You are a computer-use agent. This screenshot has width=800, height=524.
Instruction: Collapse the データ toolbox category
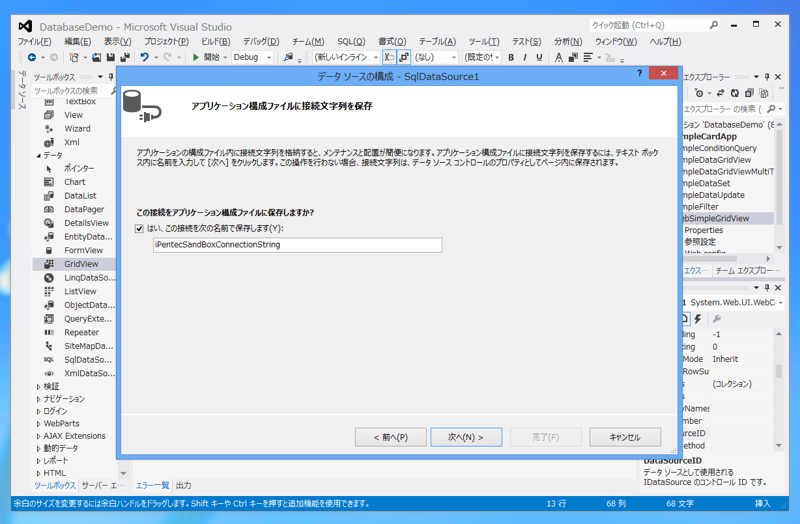[x=39, y=156]
